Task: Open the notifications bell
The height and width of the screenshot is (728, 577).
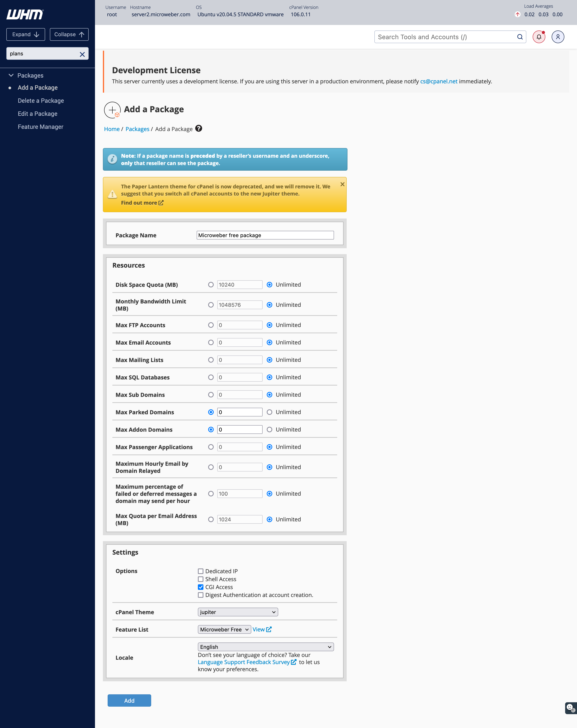Action: pyautogui.click(x=539, y=37)
